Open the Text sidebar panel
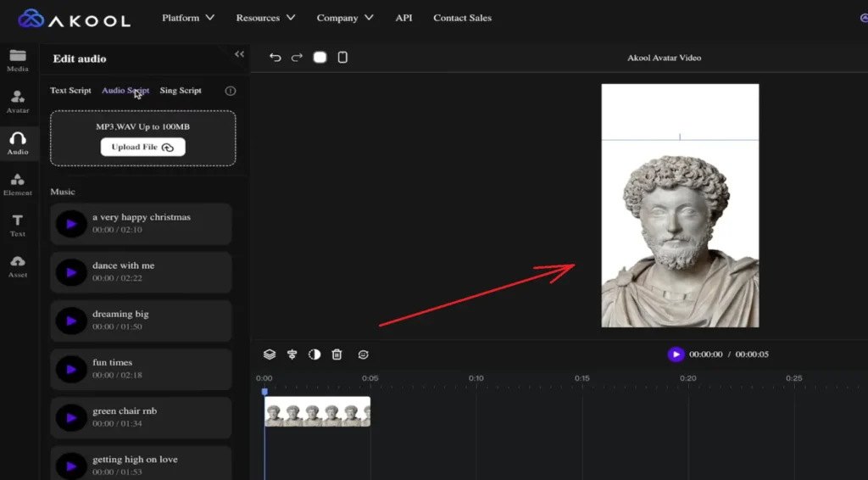This screenshot has height=480, width=868. click(x=18, y=226)
